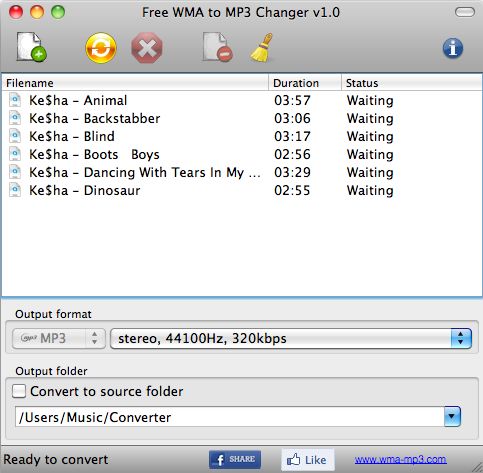
Task: Select the Ke$ha - Animal file row
Action: coord(241,100)
